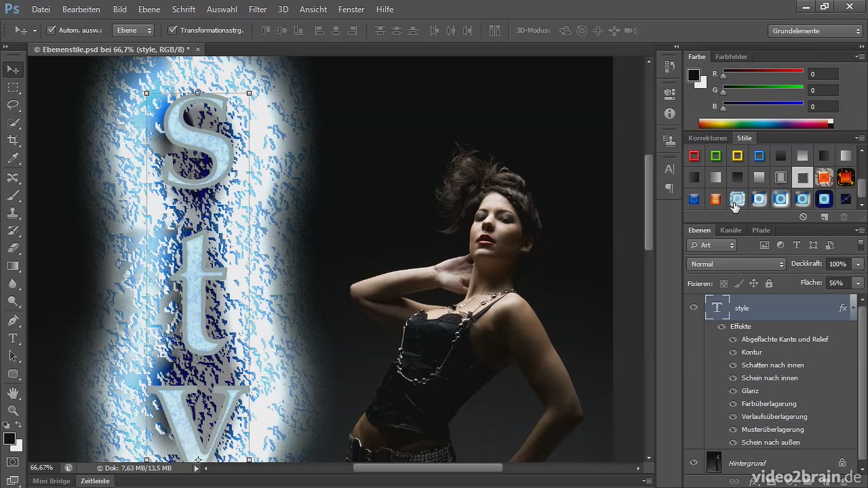Viewport: 868px width, 488px height.
Task: Close the Ebenenstile.psd document tab
Action: point(198,49)
